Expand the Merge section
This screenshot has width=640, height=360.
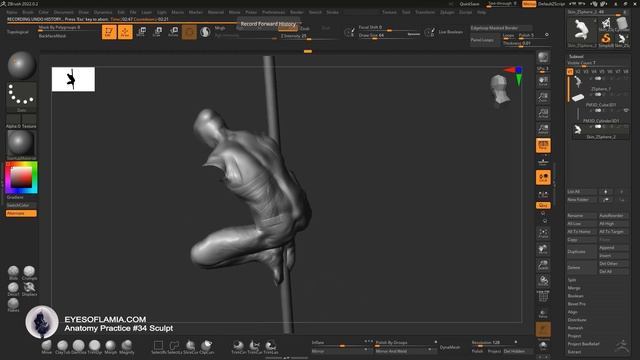(573, 288)
